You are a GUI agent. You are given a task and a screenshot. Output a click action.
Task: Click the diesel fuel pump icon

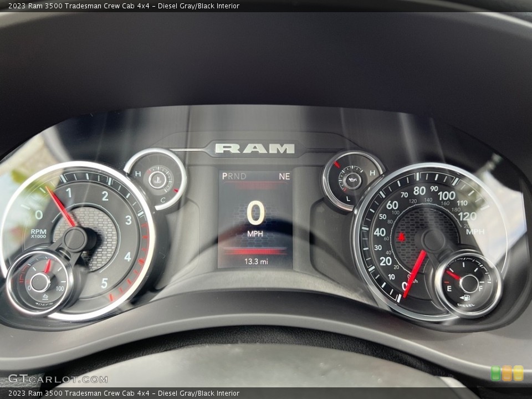tap(465, 298)
